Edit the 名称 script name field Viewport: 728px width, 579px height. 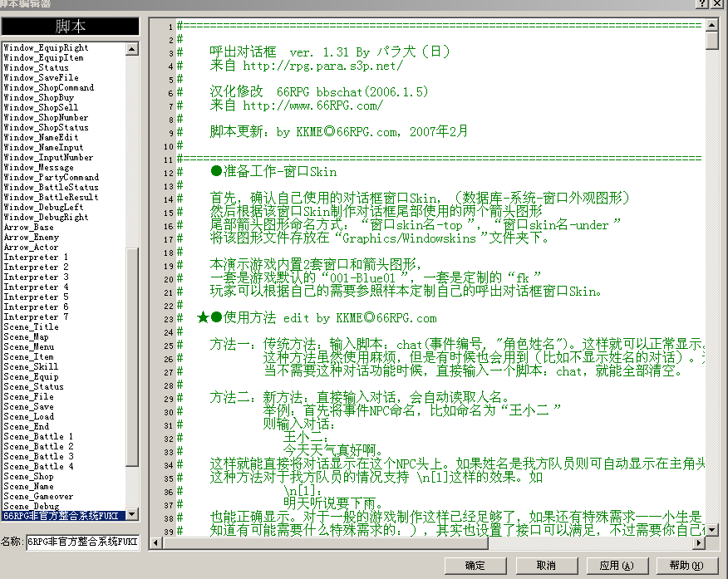[x=82, y=542]
